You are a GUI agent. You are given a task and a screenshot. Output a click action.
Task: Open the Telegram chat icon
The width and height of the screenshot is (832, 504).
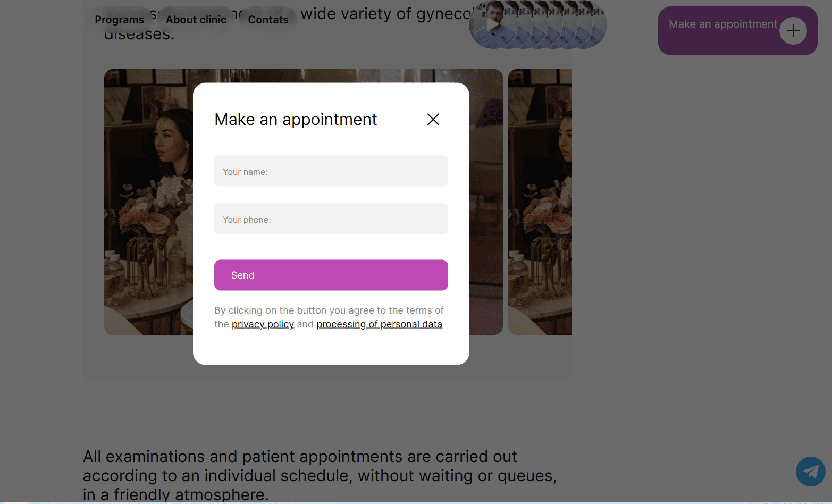pyautogui.click(x=810, y=472)
